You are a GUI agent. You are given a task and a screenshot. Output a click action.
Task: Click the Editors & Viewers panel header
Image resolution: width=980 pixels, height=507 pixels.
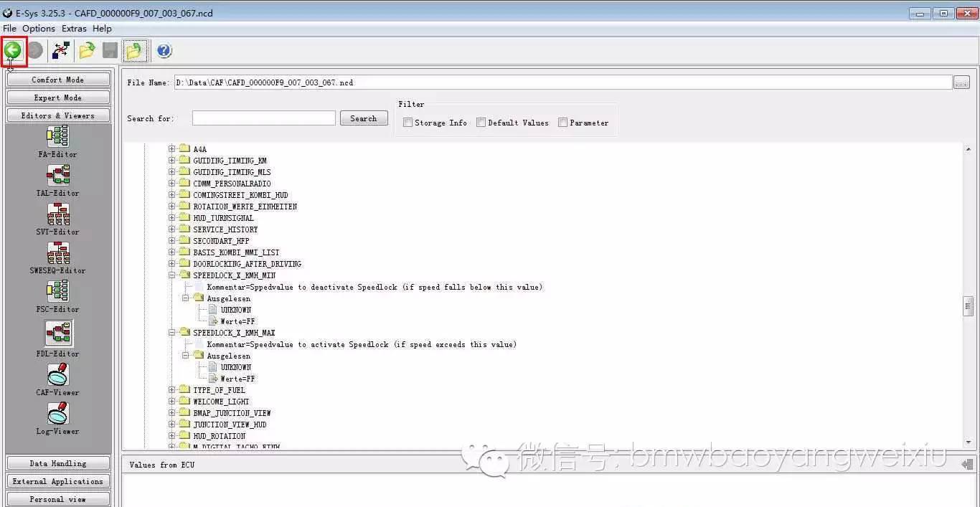tap(58, 115)
